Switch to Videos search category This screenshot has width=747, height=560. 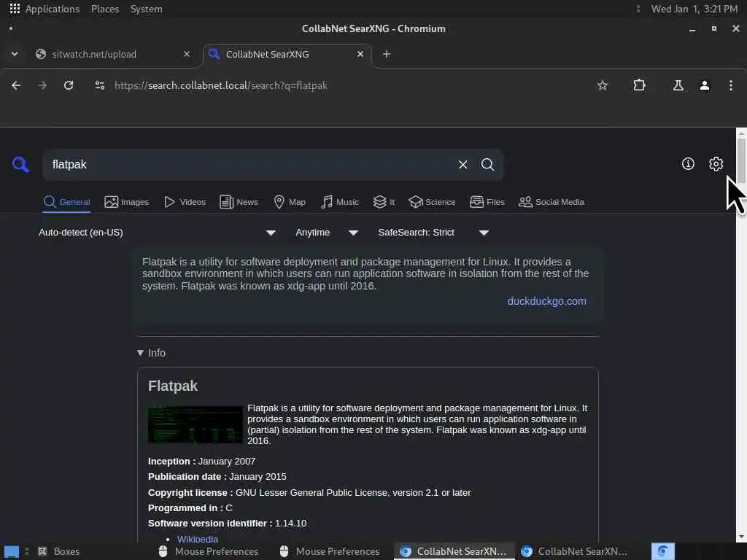(185, 202)
